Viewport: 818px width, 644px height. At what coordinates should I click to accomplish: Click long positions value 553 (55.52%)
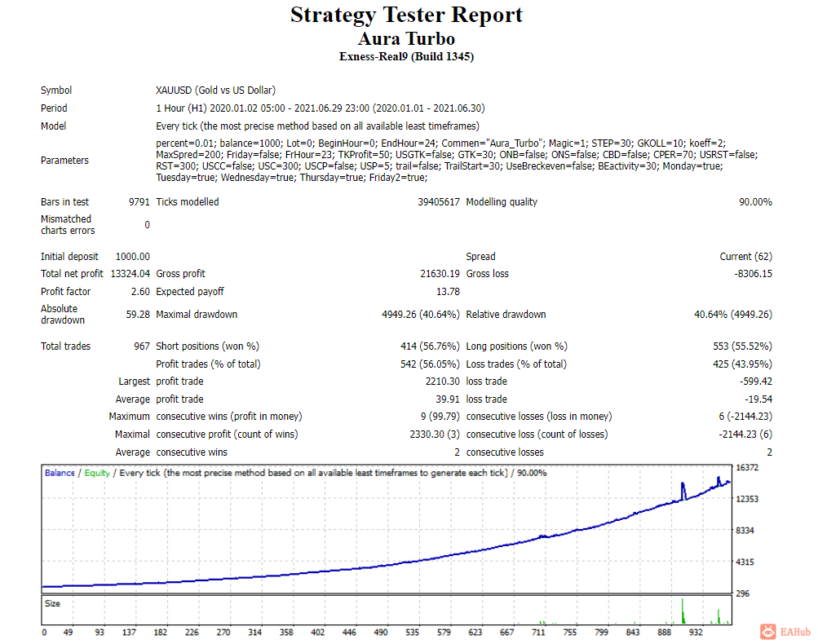click(742, 346)
